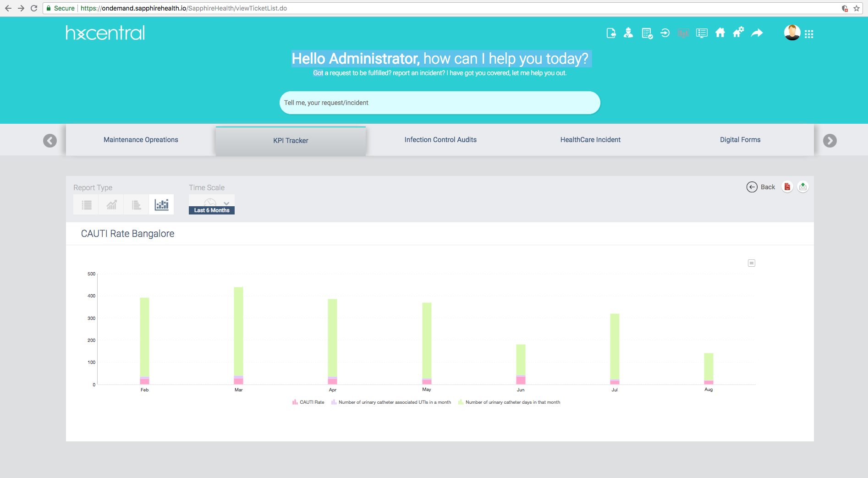Open the chart context menu icon
The width and height of the screenshot is (868, 478).
click(752, 263)
